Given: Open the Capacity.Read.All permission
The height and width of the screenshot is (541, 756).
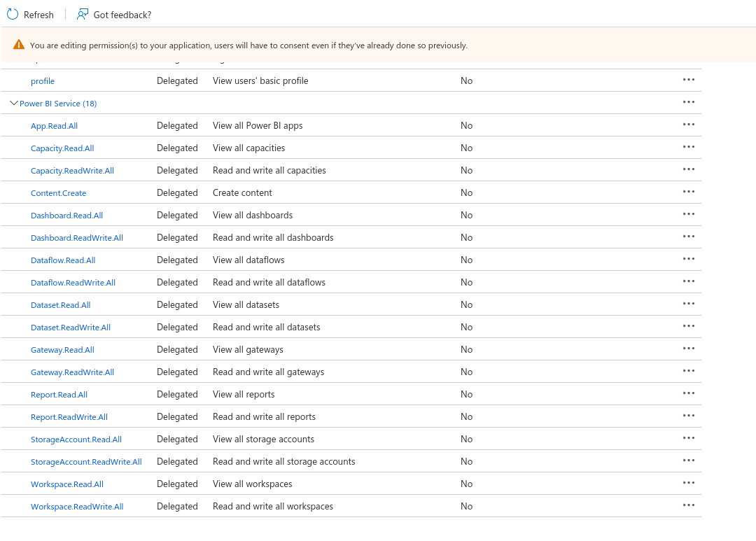Looking at the screenshot, I should [62, 148].
